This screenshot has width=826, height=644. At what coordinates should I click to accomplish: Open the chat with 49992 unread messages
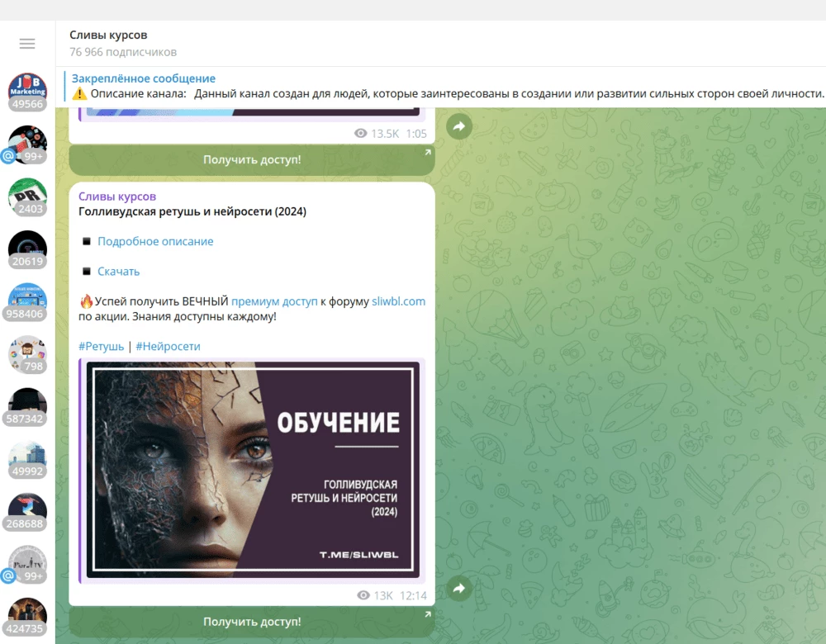pos(27,460)
